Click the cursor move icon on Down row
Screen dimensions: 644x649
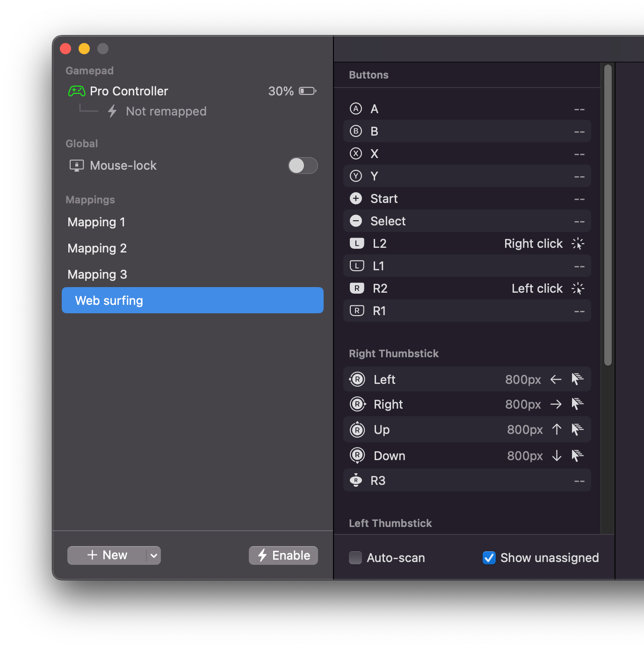click(578, 455)
